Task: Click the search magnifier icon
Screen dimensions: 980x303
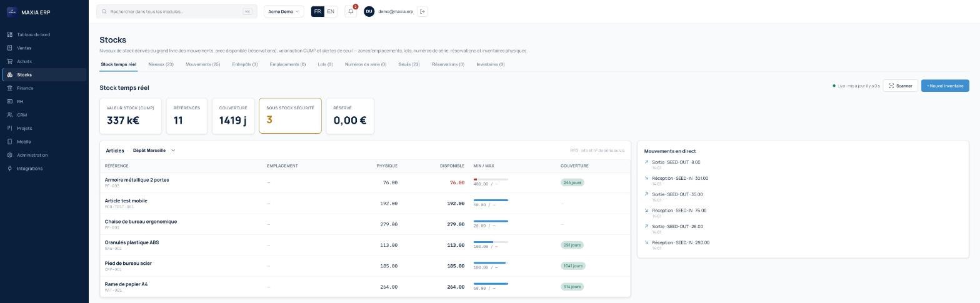Action: tap(104, 11)
